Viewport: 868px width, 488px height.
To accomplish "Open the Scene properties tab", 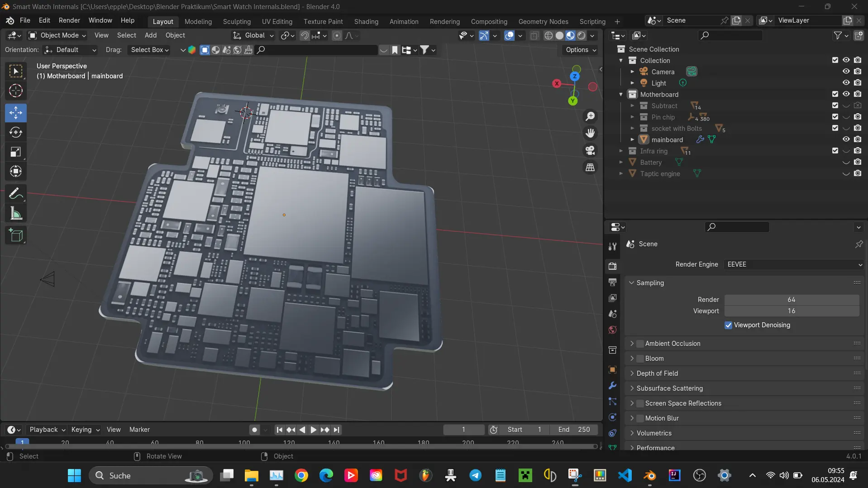I will 612,314.
